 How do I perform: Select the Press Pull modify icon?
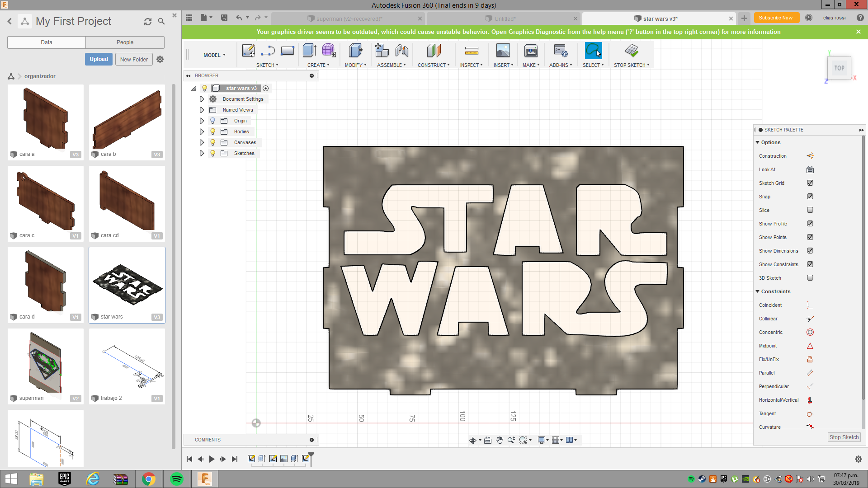point(355,51)
